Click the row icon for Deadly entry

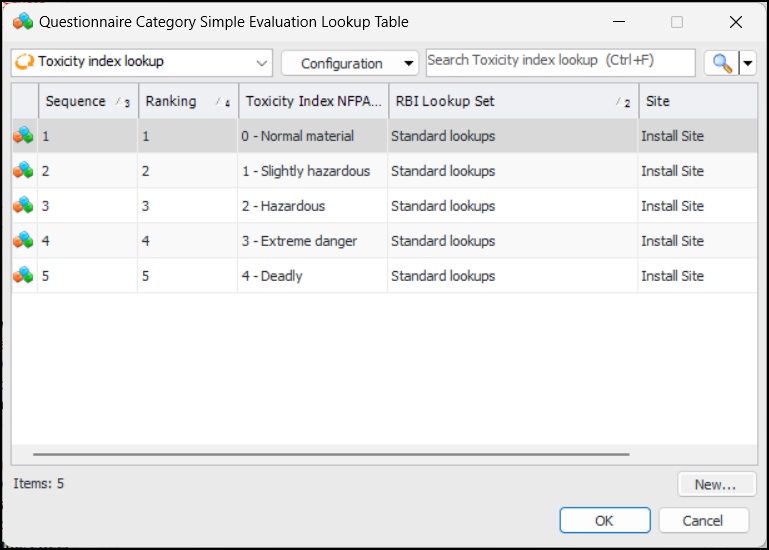click(23, 276)
